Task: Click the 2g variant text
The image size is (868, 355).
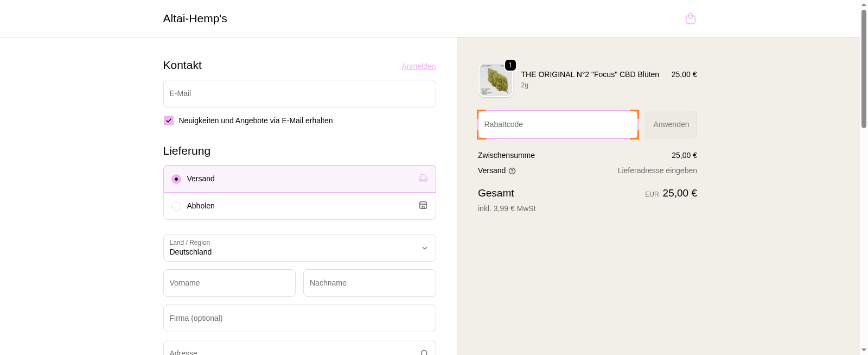Action: pyautogui.click(x=525, y=85)
